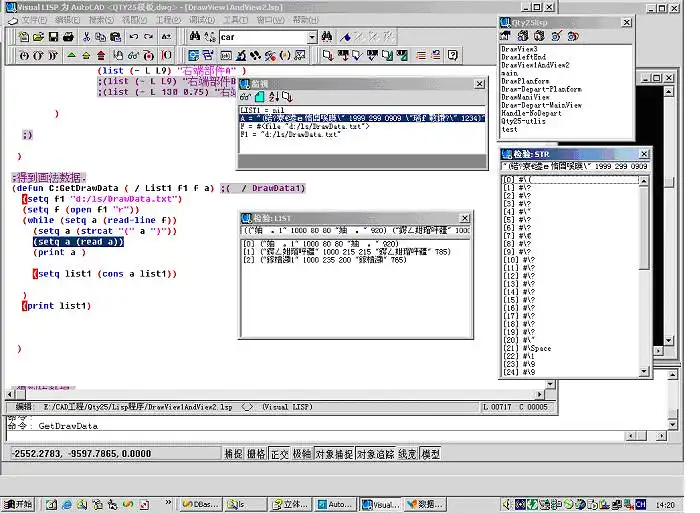Click the Inspect microscope toolbar icon
The width and height of the screenshot is (700, 513).
click(x=241, y=55)
